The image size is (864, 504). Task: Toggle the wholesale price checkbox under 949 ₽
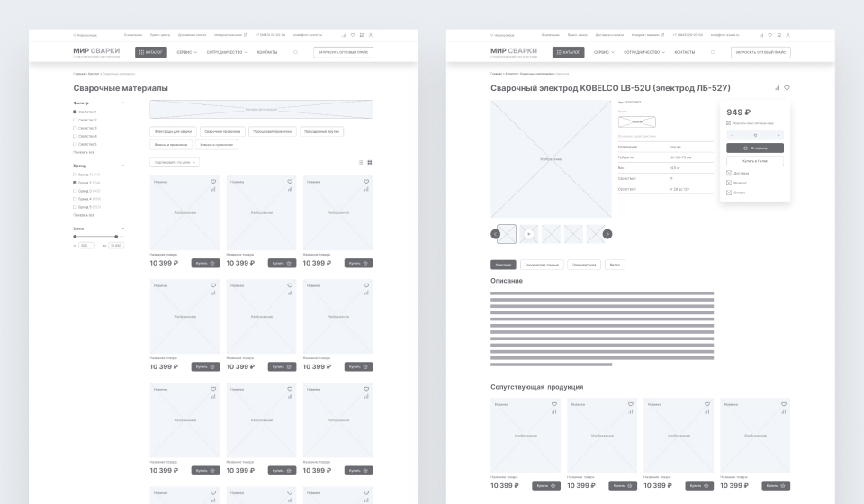tap(728, 122)
